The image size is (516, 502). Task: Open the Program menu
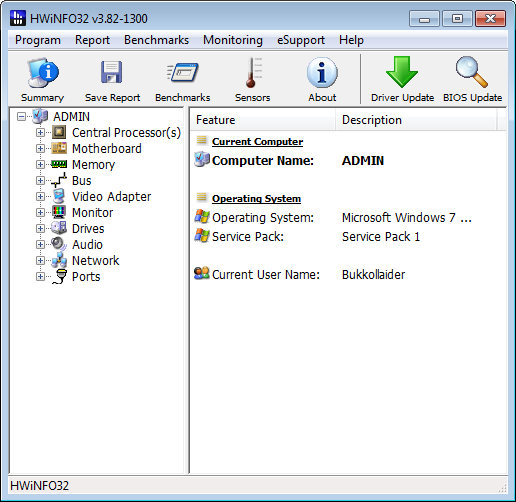[38, 40]
